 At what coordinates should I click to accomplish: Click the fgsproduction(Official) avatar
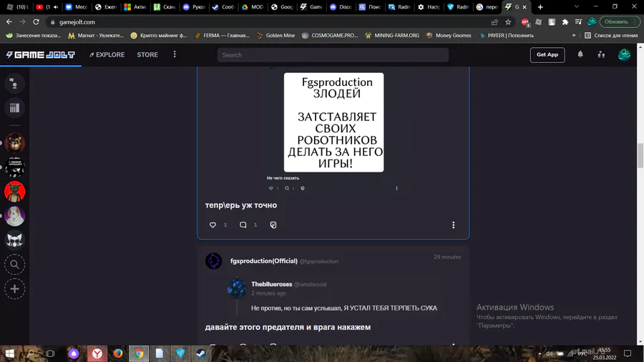tap(213, 261)
